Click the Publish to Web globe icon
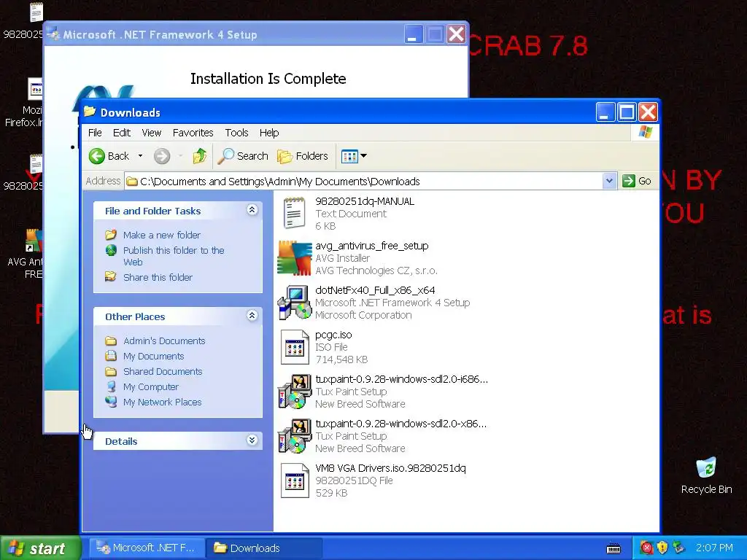The image size is (747, 560). [x=111, y=250]
